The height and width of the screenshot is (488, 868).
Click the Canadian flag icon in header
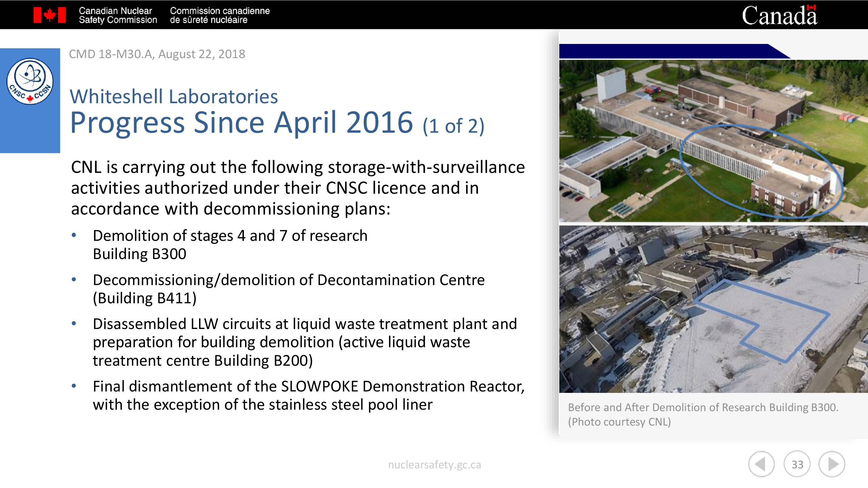coord(49,15)
